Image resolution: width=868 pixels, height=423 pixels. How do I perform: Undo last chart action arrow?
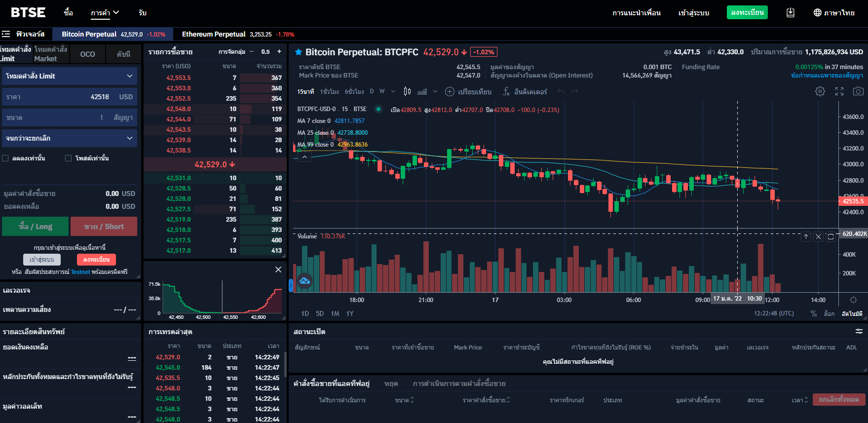click(561, 91)
